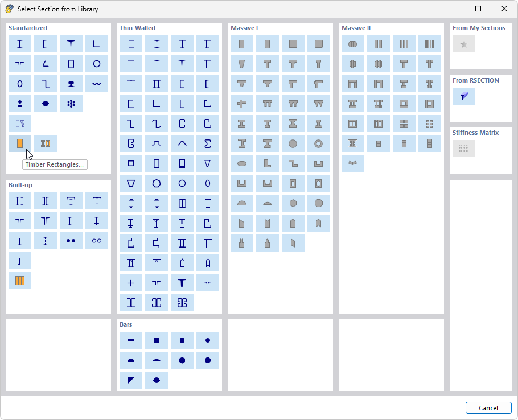Pick the I-section icon in the Standardized group

(x=20, y=44)
